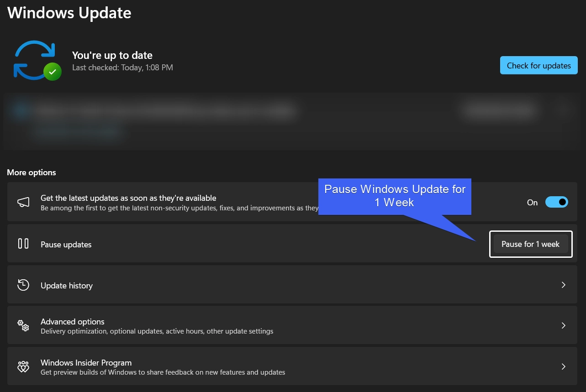
Task: Click 'Get preview builds of Windows' description
Action: (163, 372)
